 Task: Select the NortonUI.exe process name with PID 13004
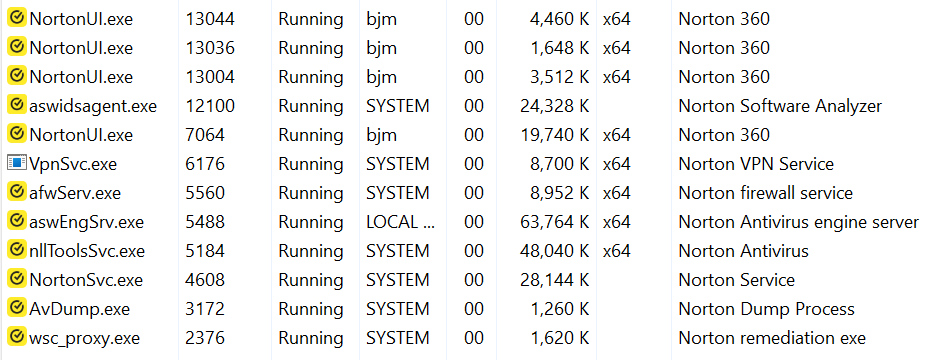(x=81, y=77)
